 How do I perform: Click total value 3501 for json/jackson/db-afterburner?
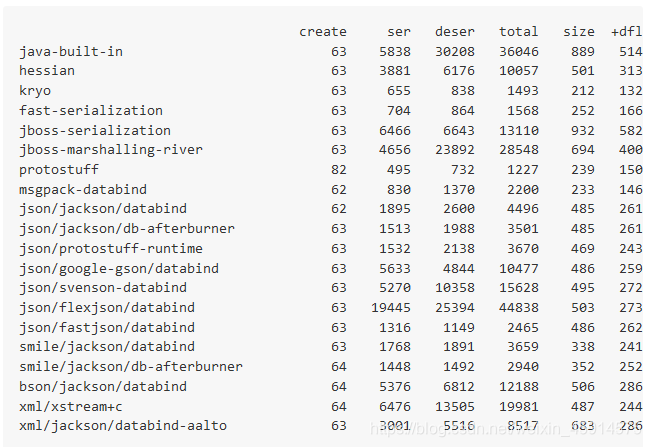[523, 229]
